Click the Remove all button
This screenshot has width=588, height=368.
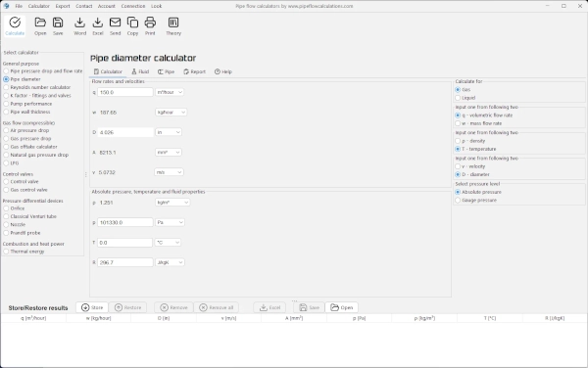(217, 307)
